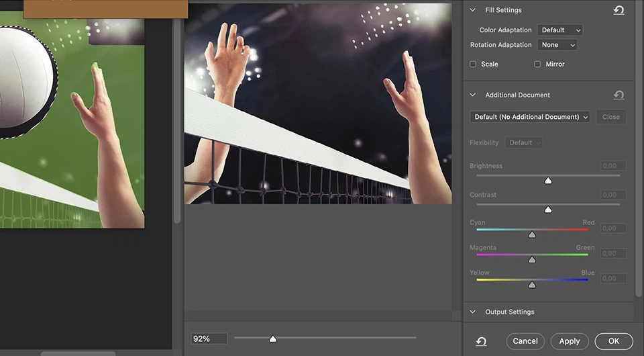Screen dimensions: 644x356
Task: Confirm with the OK button
Action: point(614,341)
